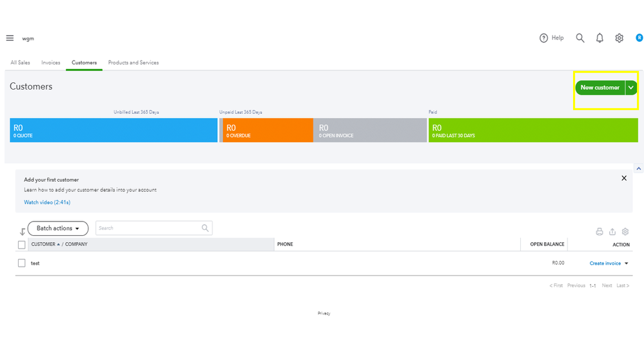This screenshot has width=644, height=362.
Task: Click the R0.00 open balance value
Action: click(x=558, y=263)
